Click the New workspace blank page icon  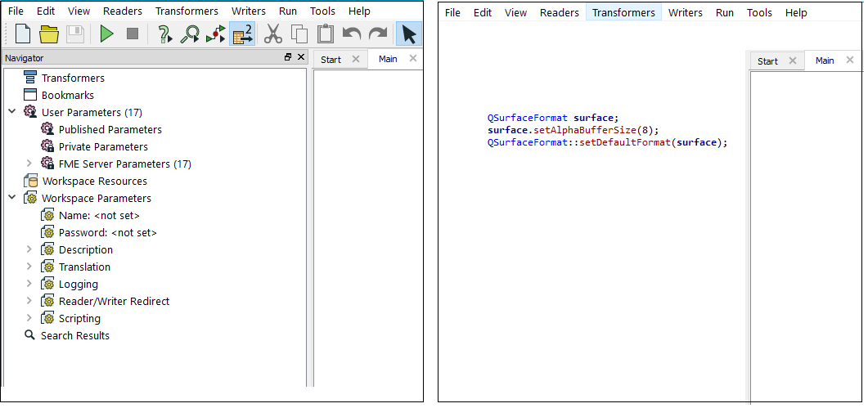tap(23, 34)
